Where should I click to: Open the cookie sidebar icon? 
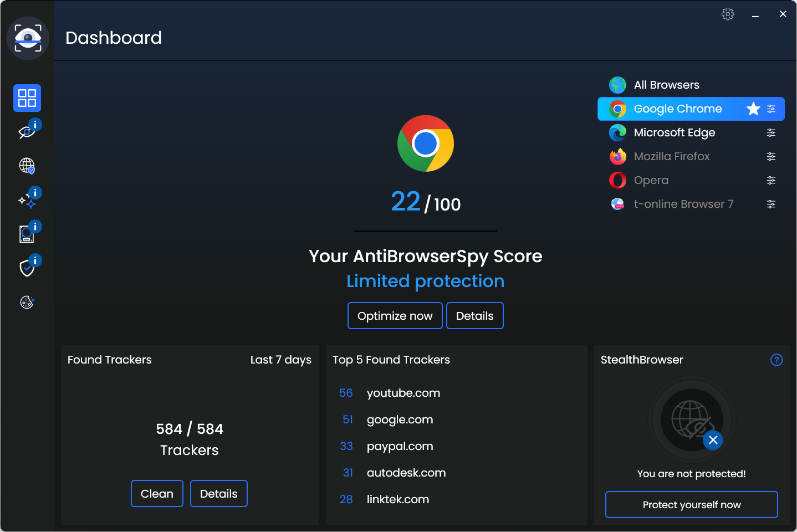(27, 302)
